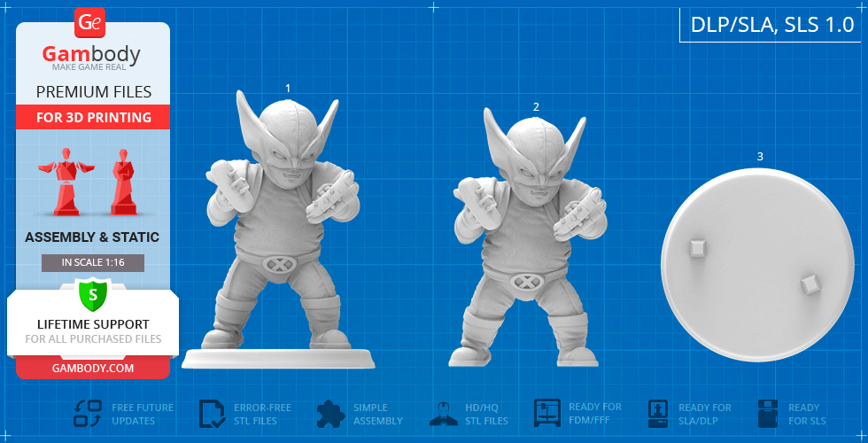
Task: Click the SLS printer icon
Action: (768, 414)
